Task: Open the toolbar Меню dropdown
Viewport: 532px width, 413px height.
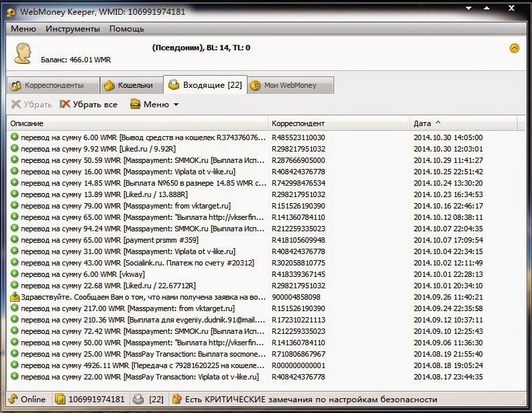Action: point(154,105)
